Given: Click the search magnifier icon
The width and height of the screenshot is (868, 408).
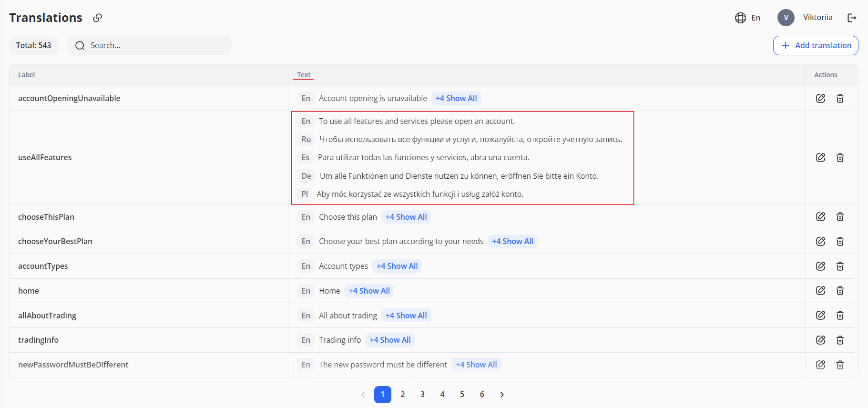Looking at the screenshot, I should tap(80, 45).
